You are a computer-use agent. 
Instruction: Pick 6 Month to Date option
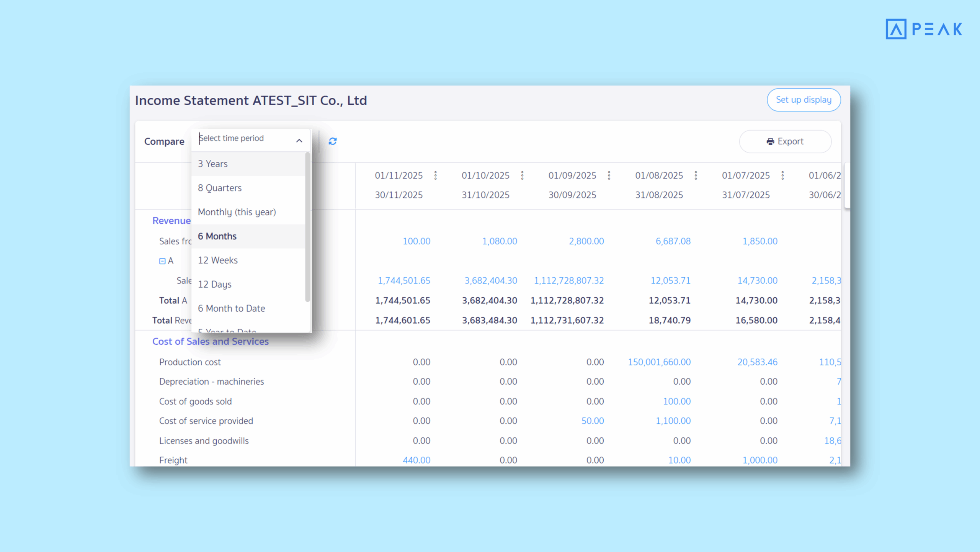point(231,308)
